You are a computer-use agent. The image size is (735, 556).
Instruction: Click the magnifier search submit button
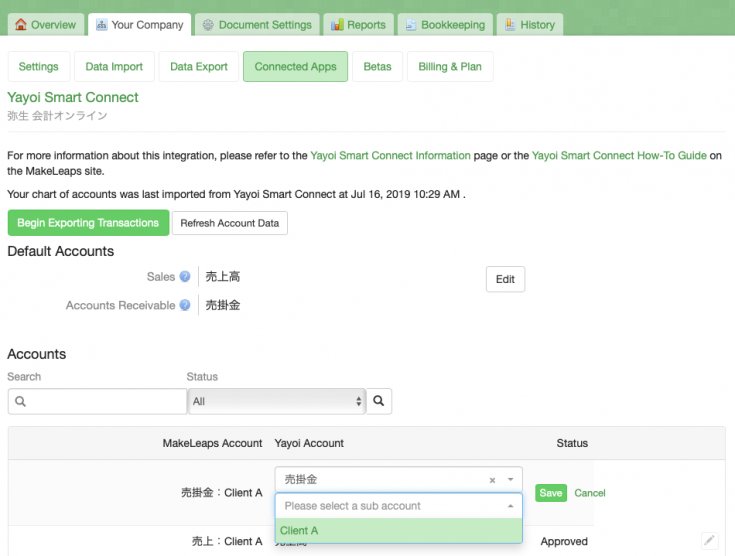click(379, 401)
